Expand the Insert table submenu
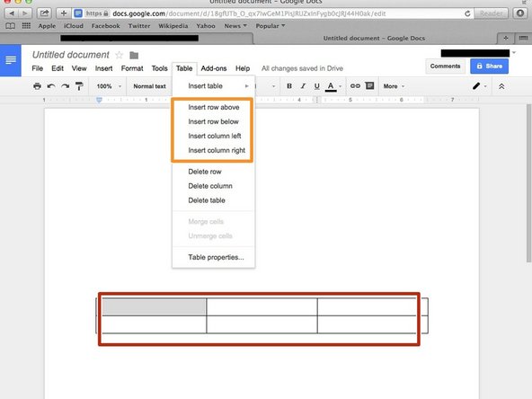Image resolution: width=532 pixels, height=399 pixels. tap(213, 86)
